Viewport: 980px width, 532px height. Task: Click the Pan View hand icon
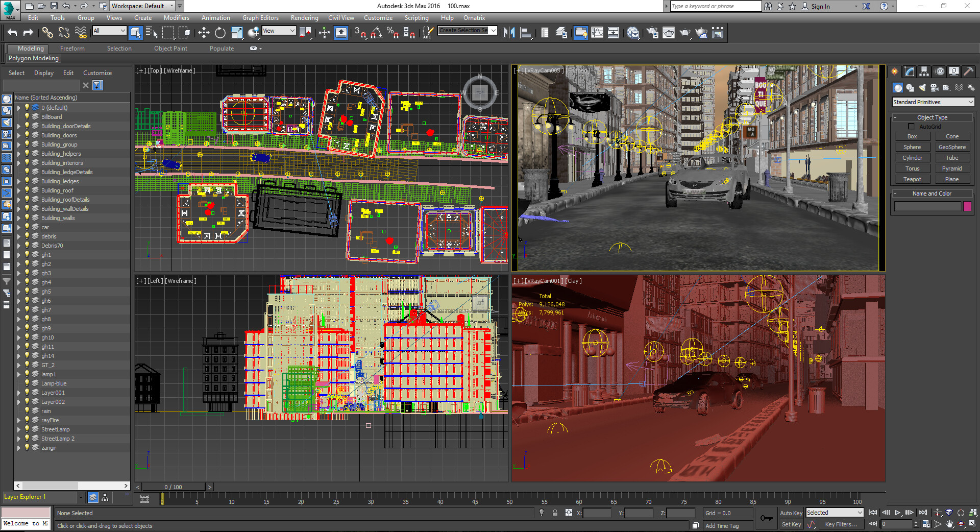tap(949, 524)
